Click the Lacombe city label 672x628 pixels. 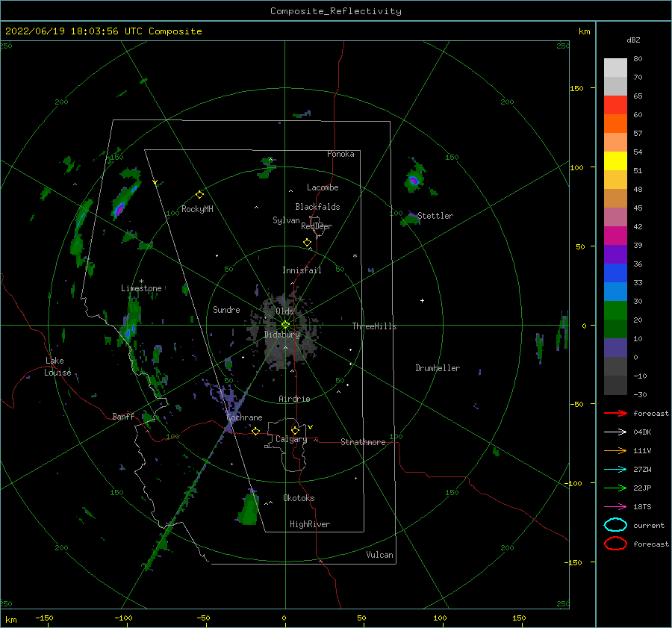pos(323,187)
